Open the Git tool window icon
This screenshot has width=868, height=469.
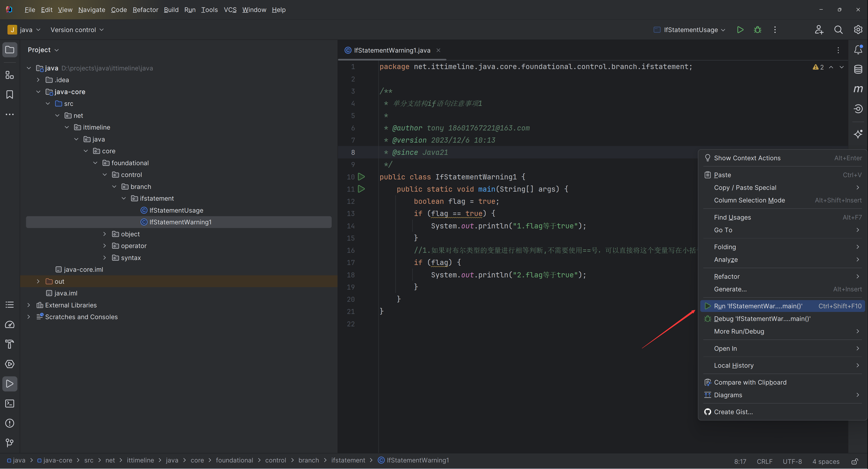click(10, 443)
